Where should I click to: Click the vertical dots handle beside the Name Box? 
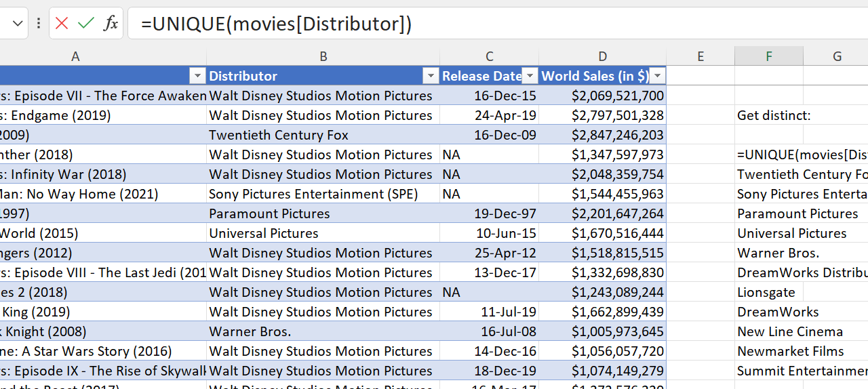pos(39,24)
